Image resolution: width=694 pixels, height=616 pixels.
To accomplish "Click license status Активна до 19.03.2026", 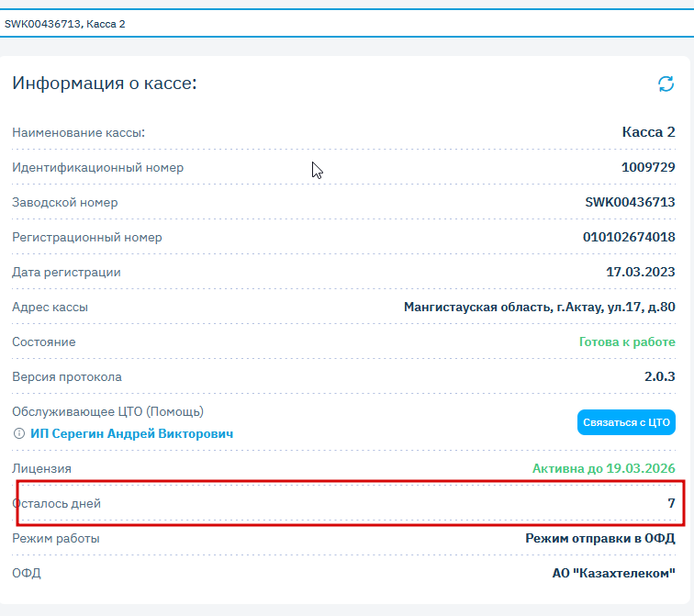I will point(604,468).
